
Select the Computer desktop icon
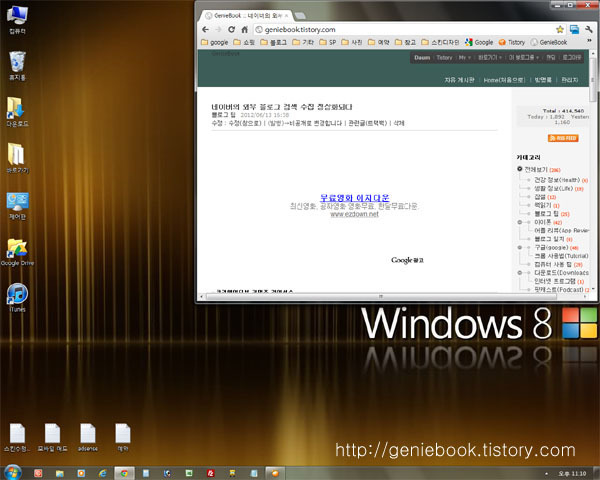(18, 20)
